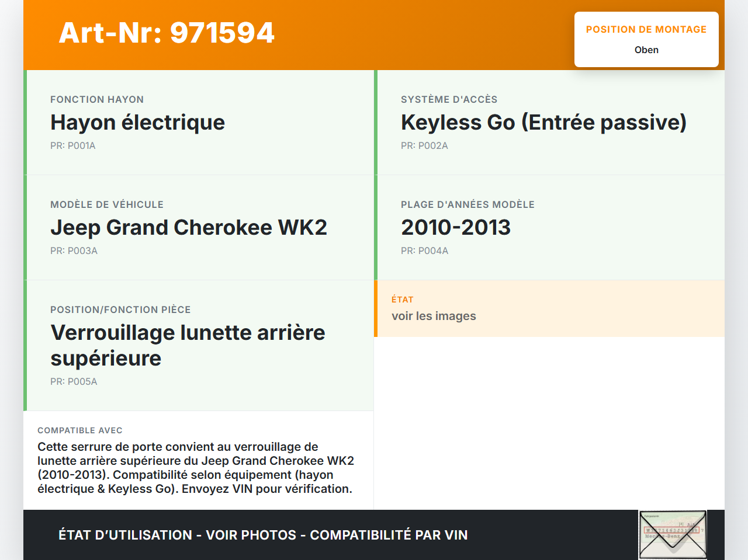Select 'Jeep Grand Cherokee WK2' heading value
748x560 pixels.
point(189,228)
